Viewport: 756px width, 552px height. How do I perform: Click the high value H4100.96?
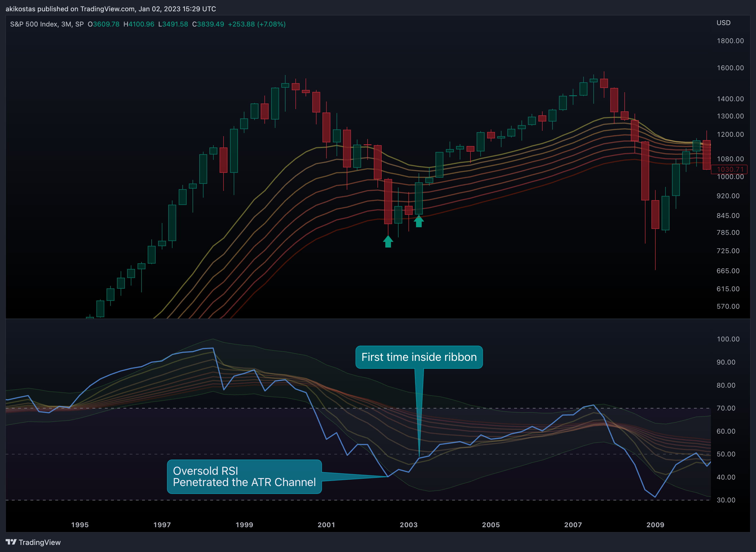coord(139,24)
